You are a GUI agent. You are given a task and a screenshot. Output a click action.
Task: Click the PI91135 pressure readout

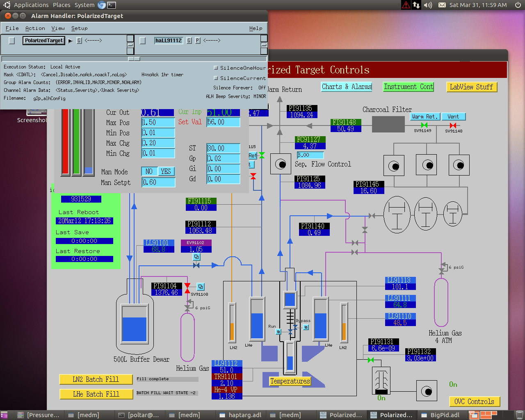point(302,112)
